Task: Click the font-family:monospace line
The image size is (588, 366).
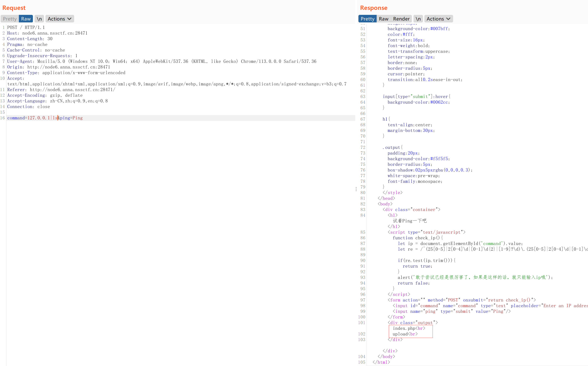Action: pos(415,182)
